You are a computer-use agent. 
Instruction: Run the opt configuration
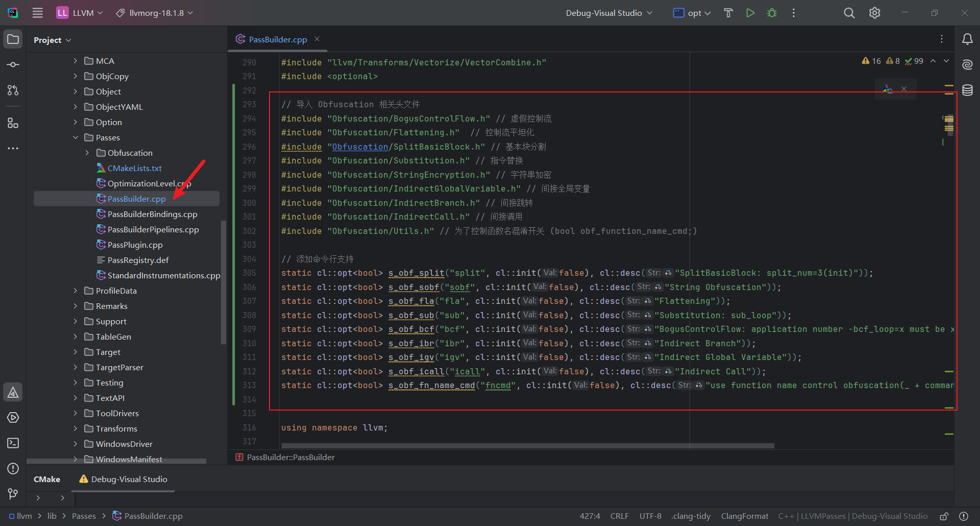click(750, 13)
